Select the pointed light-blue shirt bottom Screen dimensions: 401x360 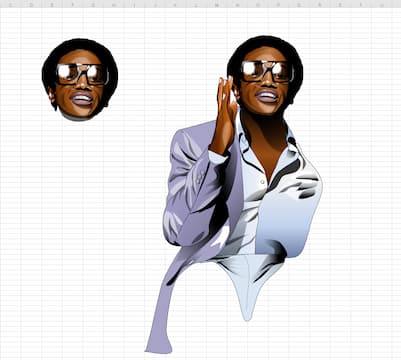pos(248,287)
